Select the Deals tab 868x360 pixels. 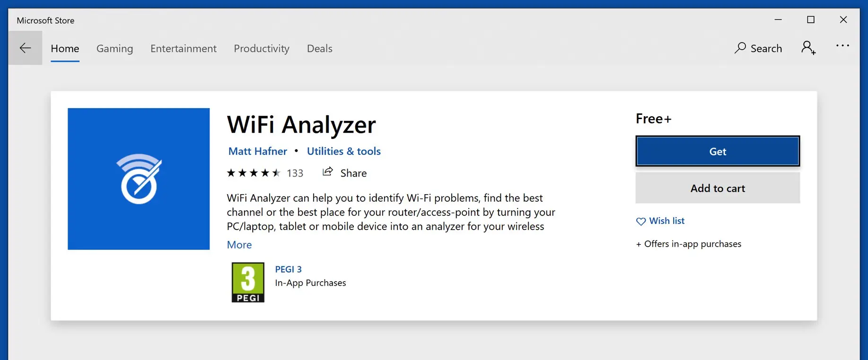(x=320, y=48)
